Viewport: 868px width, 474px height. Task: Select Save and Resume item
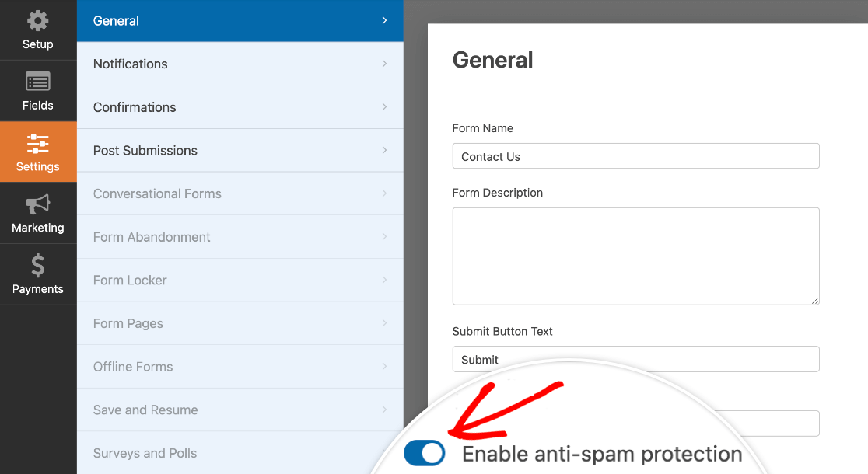click(240, 410)
